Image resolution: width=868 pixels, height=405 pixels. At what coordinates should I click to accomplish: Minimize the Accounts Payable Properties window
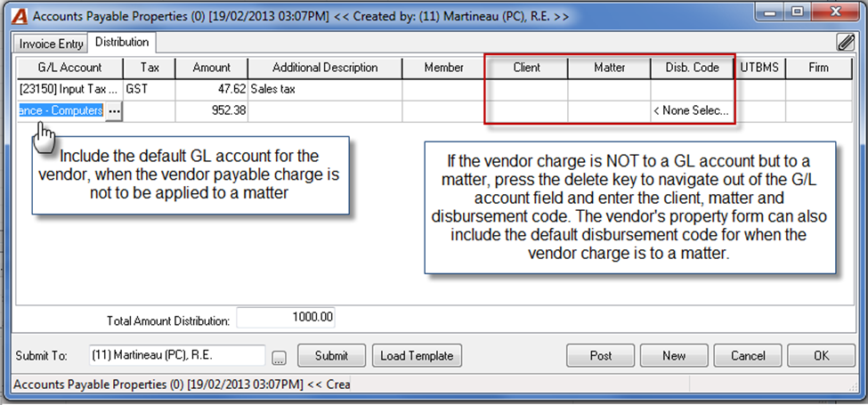(x=771, y=12)
